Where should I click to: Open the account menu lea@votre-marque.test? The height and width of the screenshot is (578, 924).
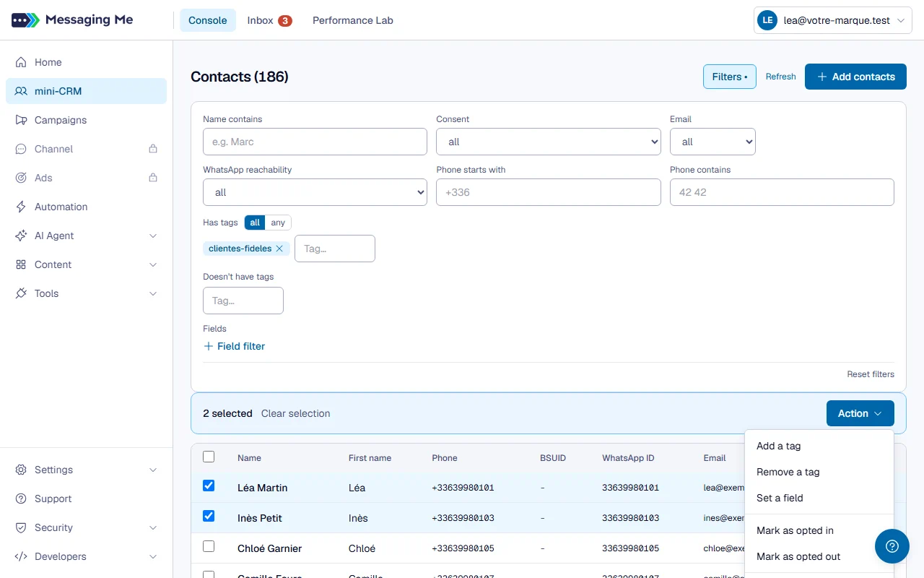(x=833, y=21)
